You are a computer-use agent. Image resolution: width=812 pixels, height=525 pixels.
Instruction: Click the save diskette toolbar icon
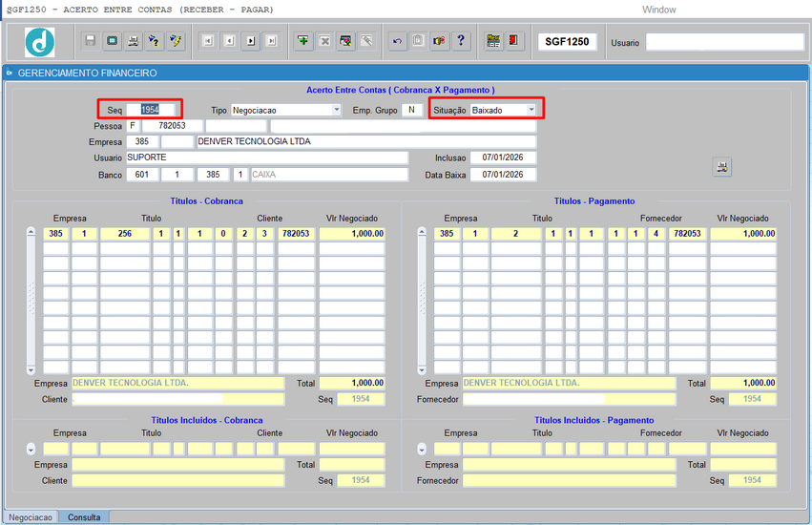pyautogui.click(x=90, y=41)
